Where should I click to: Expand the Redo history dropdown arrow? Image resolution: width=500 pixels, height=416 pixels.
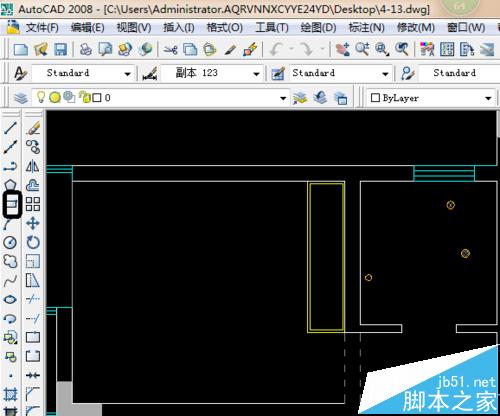(322, 50)
